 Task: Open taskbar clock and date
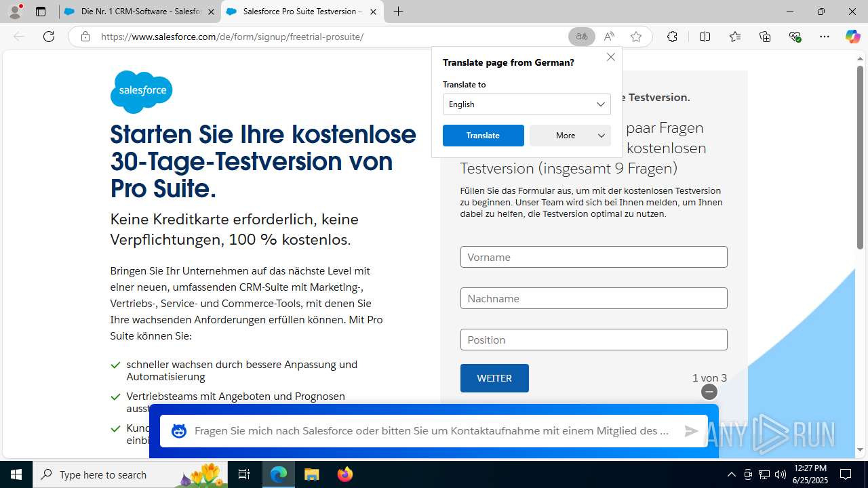pyautogui.click(x=810, y=474)
